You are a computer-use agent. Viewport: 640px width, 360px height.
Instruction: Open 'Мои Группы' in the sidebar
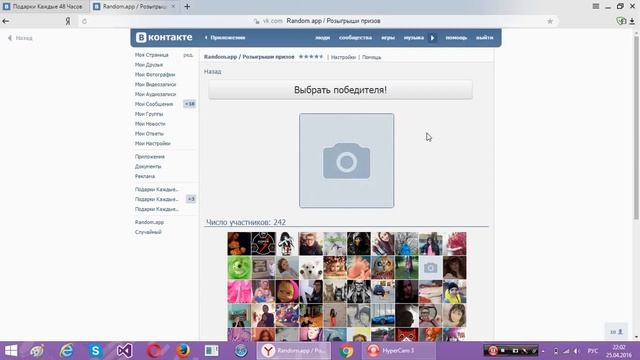coord(149,114)
